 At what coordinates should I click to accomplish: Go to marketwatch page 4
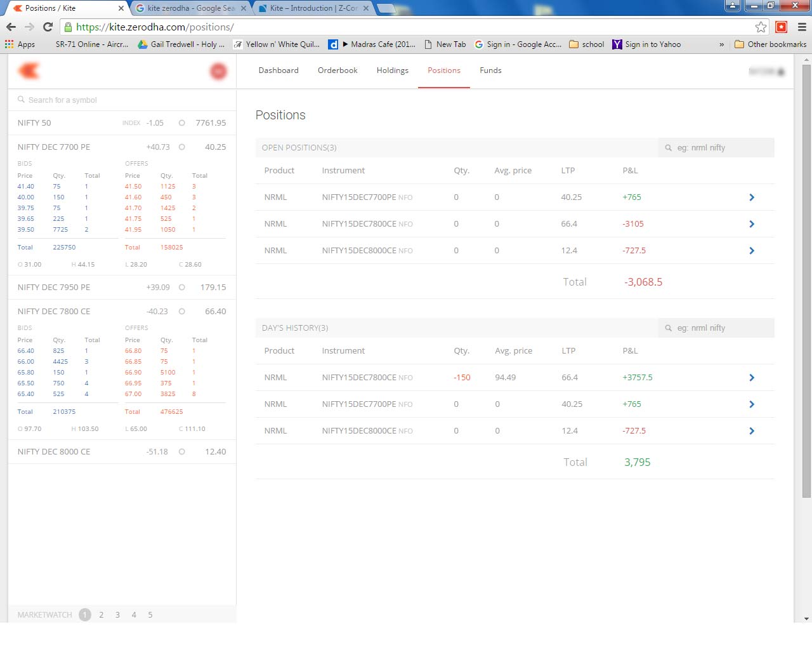coord(134,615)
